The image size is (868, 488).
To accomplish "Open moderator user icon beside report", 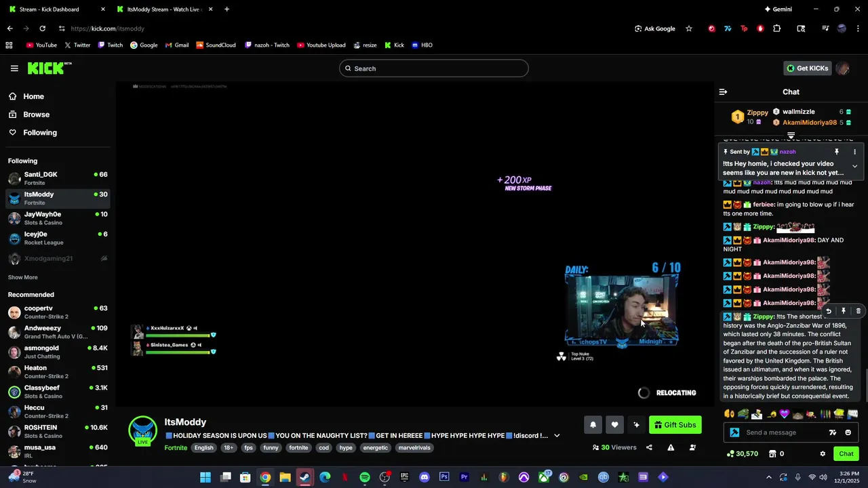I will [x=692, y=447].
